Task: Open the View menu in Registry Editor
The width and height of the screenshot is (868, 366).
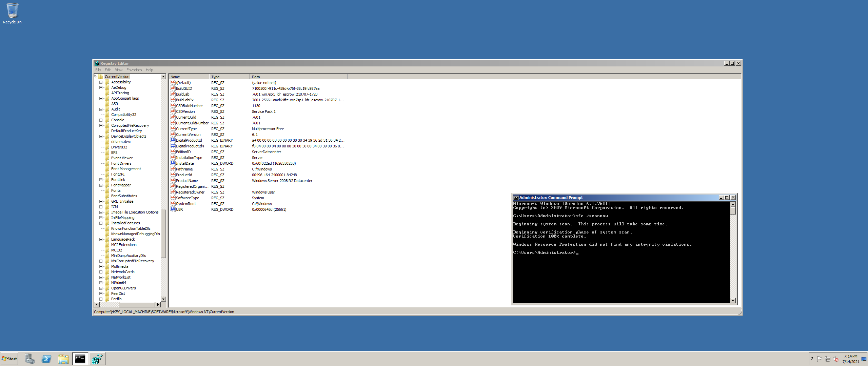Action: [119, 70]
